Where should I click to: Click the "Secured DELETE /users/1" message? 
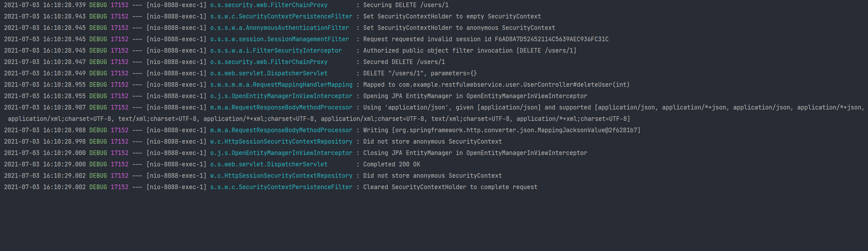pos(404,62)
